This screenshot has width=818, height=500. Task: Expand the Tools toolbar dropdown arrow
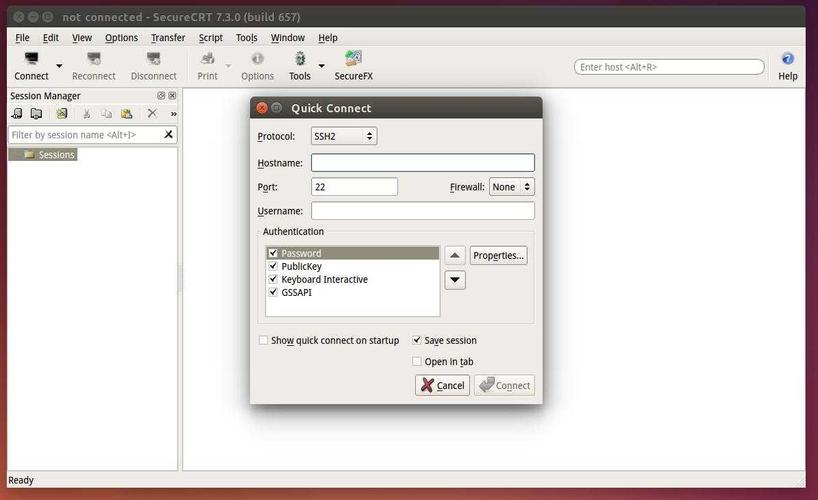tap(321, 66)
